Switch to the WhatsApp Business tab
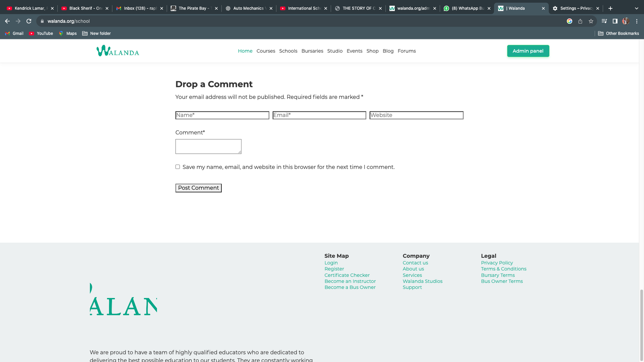The width and height of the screenshot is (644, 362). [466, 8]
